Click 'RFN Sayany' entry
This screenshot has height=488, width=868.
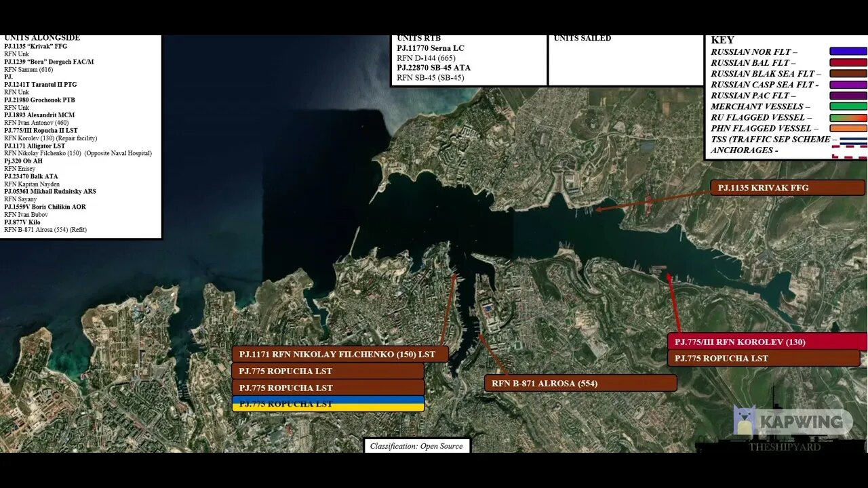(20, 199)
